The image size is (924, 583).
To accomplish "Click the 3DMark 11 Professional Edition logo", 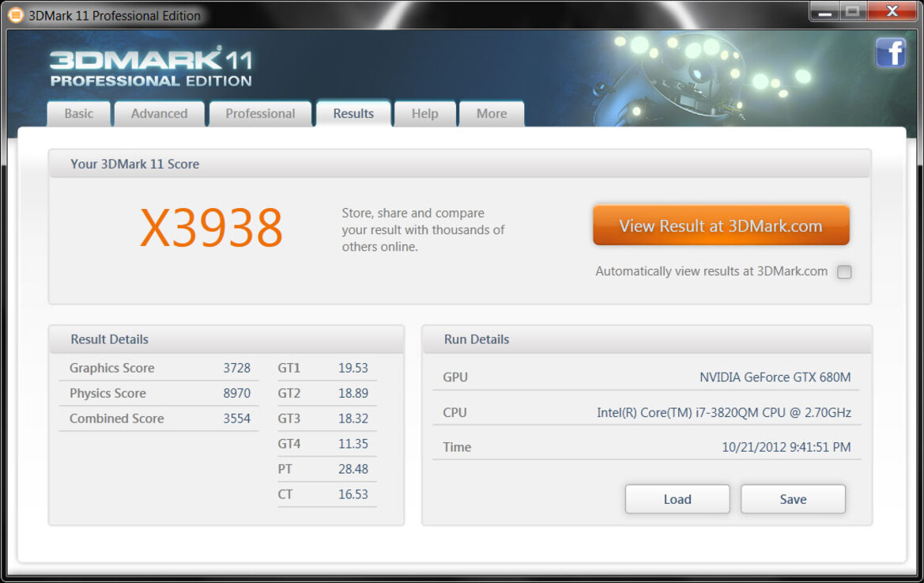I will 151,66.
